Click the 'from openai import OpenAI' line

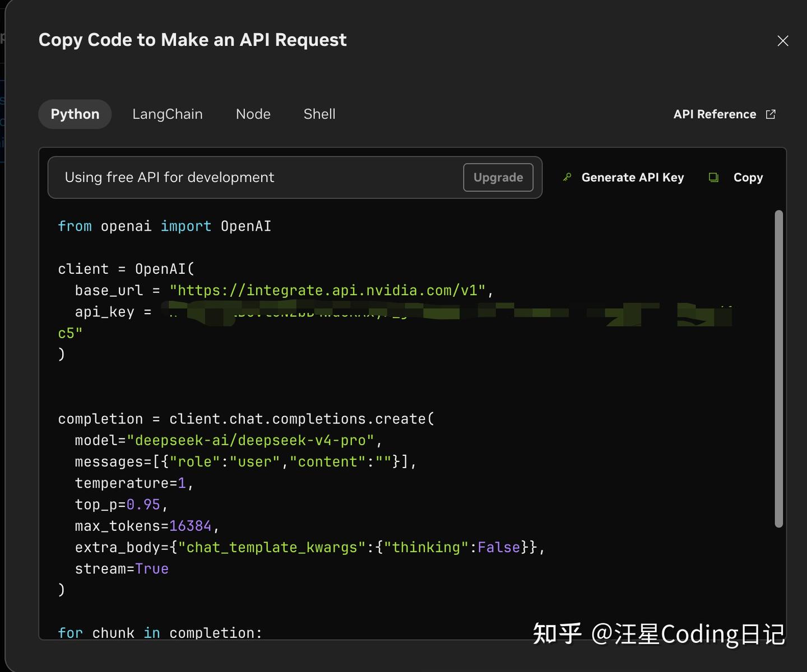click(x=165, y=226)
